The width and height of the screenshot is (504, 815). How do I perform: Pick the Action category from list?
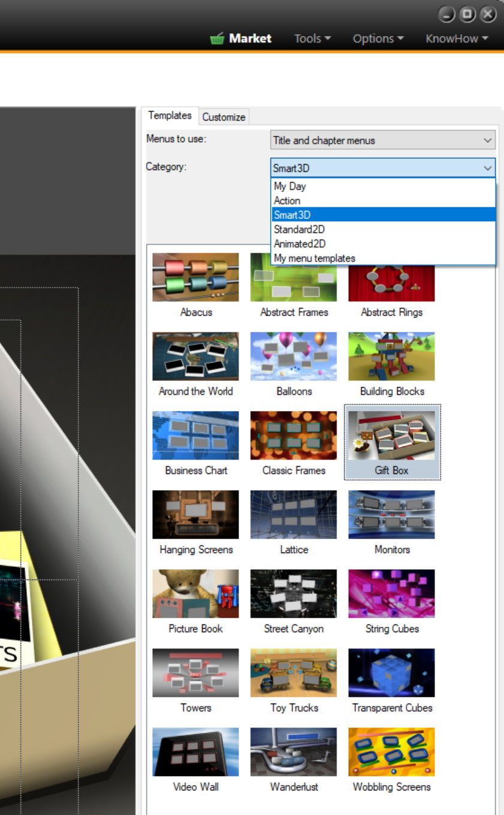click(x=287, y=201)
